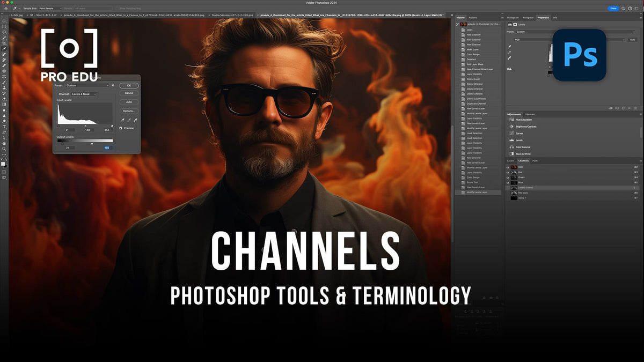Toggle visibility of the Green channel
This screenshot has width=644, height=362.
508,177
